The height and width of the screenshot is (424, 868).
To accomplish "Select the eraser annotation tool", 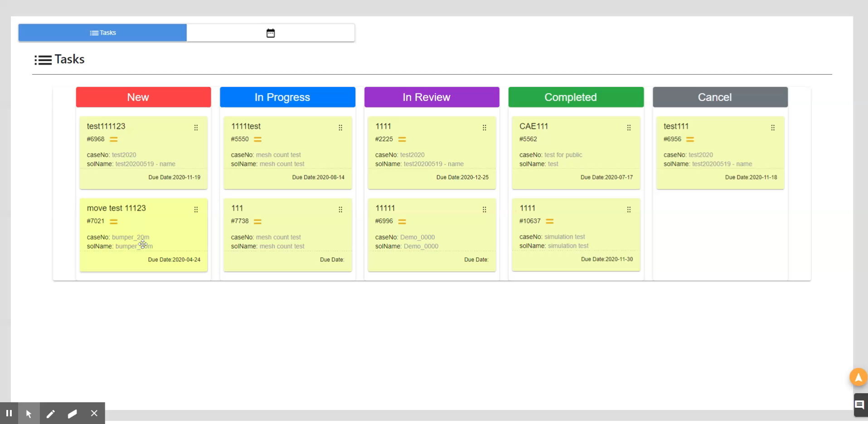I will tap(72, 413).
